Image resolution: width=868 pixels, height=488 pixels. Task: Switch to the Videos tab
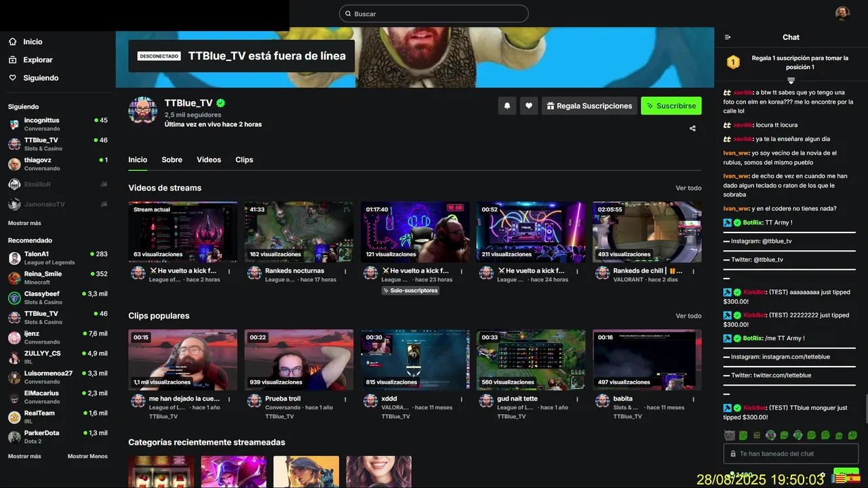(209, 160)
